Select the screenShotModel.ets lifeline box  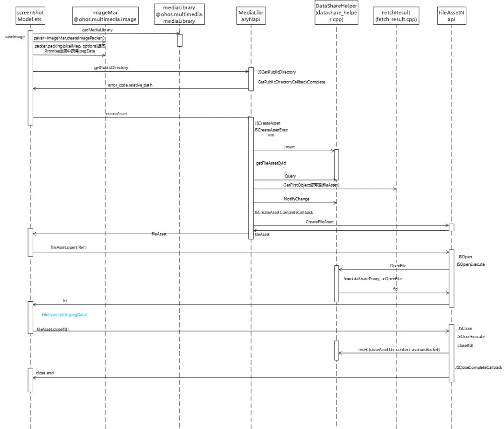[x=30, y=16]
